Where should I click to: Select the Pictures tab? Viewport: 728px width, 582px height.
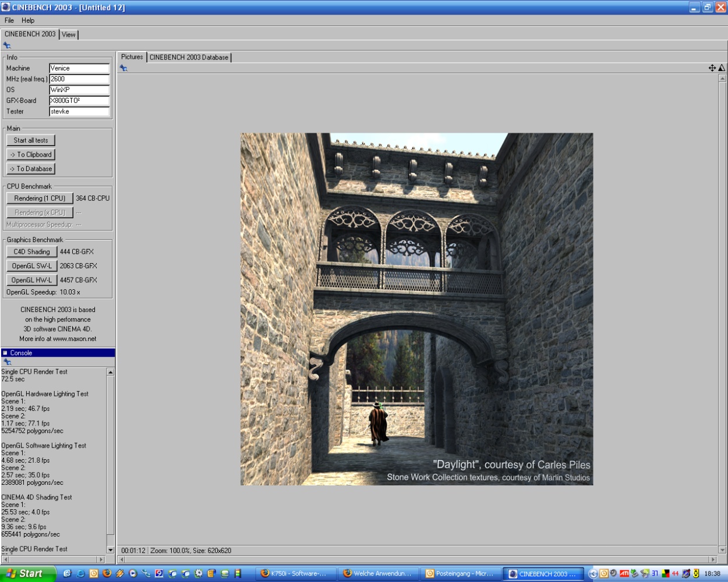pos(132,56)
